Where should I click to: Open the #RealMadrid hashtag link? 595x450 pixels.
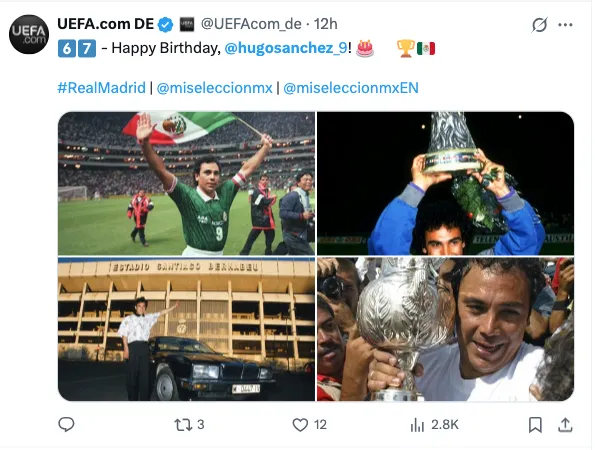101,88
